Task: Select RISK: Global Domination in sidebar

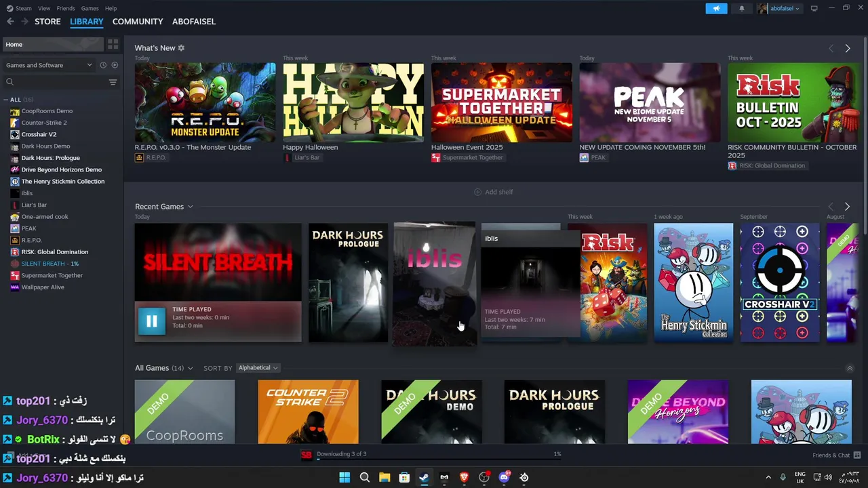Action: pyautogui.click(x=54, y=252)
